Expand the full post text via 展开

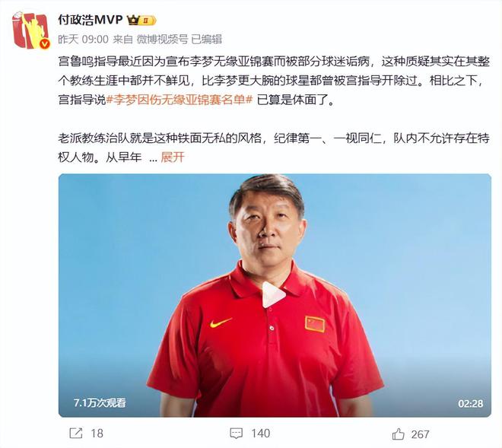(173, 157)
